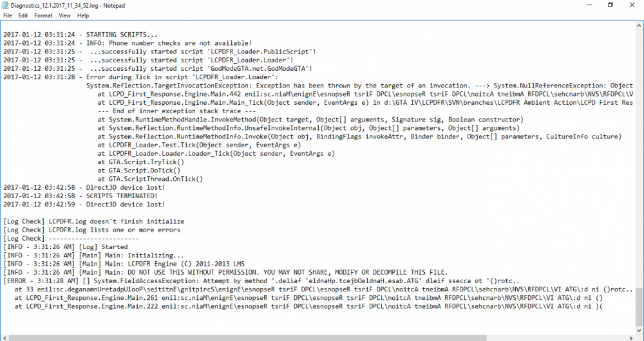Screen dimensions: 644x341
Task: Click 'DO NOT USE THIS WITHOUT PERMISSION' line
Action: click(225, 272)
